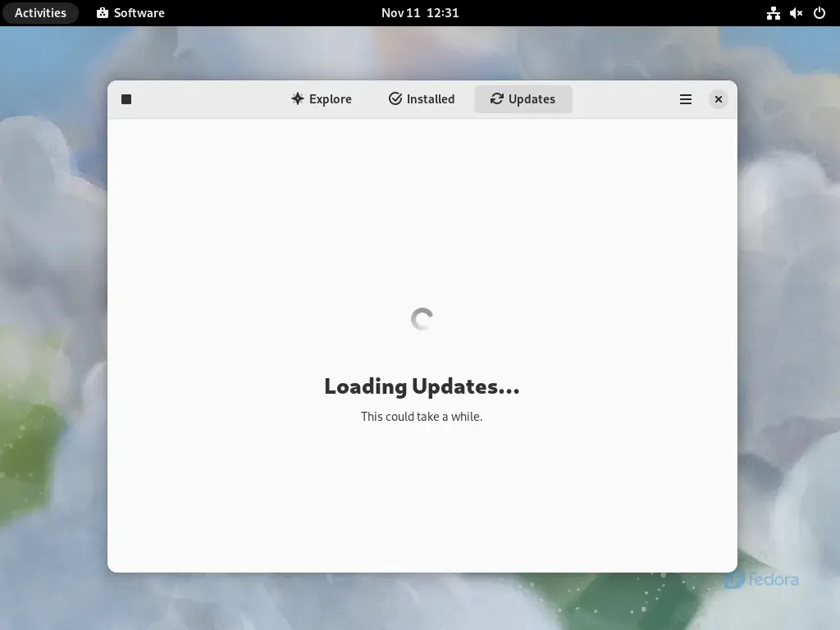
Task: Stop the update check with the square button
Action: (x=126, y=99)
